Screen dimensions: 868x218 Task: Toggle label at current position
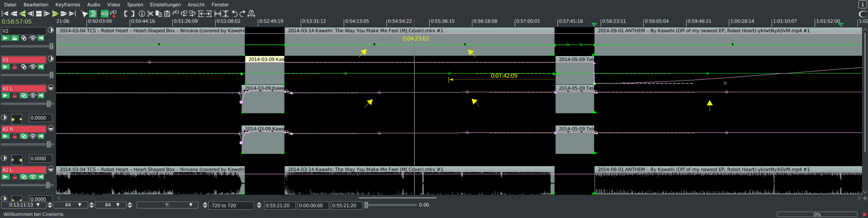click(175, 14)
